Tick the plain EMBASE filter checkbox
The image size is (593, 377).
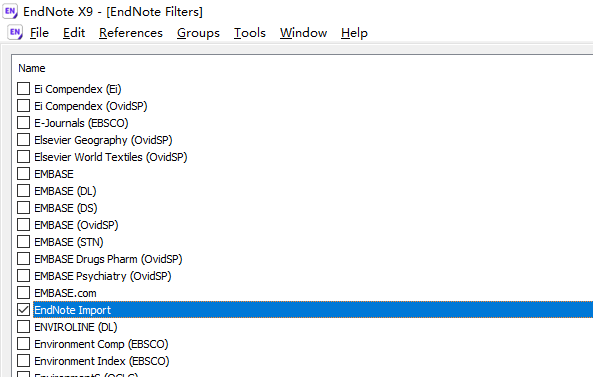23,174
